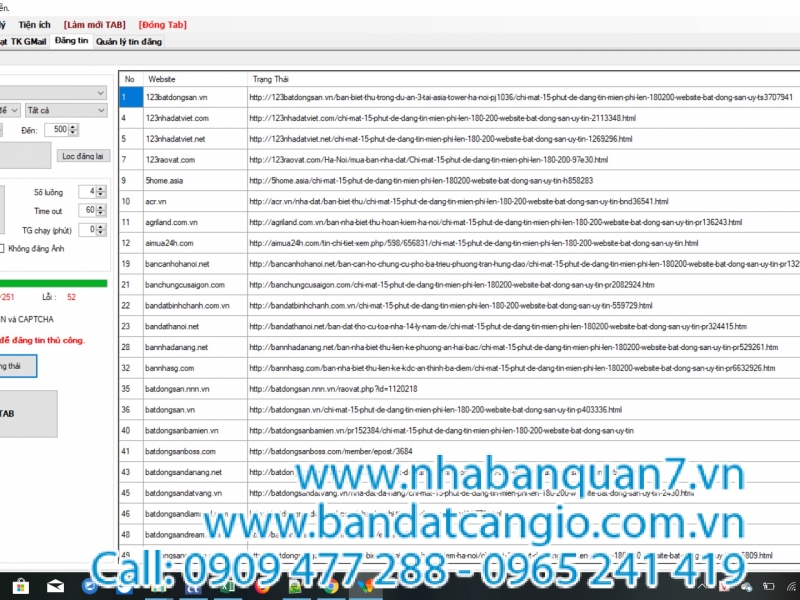
Task: Increase the Đến spinner value
Action: [x=72, y=127]
